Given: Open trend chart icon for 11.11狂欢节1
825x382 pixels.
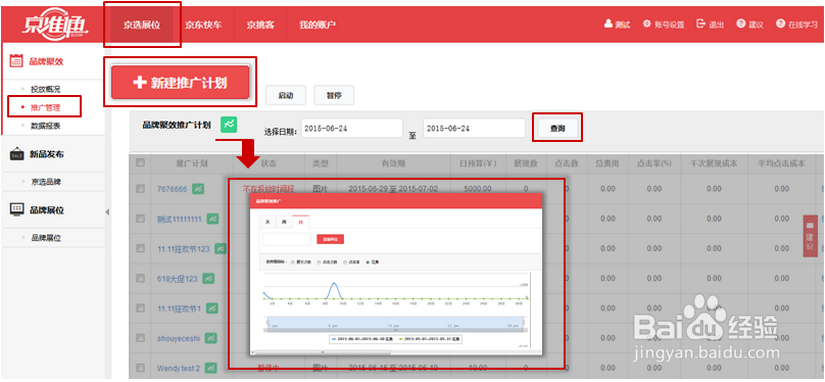Looking at the screenshot, I should pos(212,308).
